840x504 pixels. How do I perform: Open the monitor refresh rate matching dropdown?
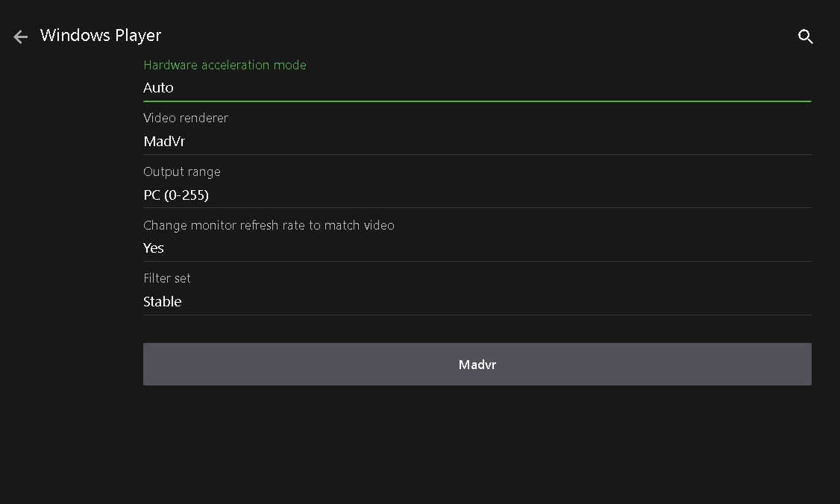click(477, 248)
